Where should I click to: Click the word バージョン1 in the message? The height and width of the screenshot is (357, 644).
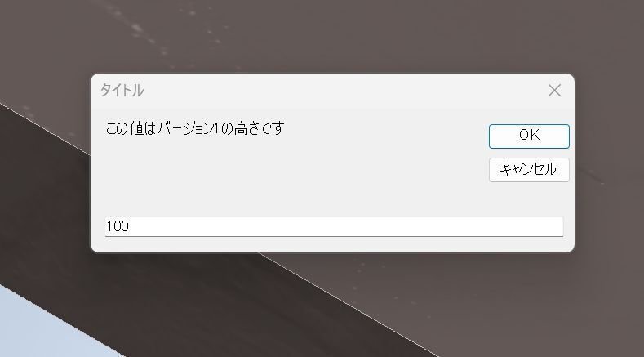(188, 129)
